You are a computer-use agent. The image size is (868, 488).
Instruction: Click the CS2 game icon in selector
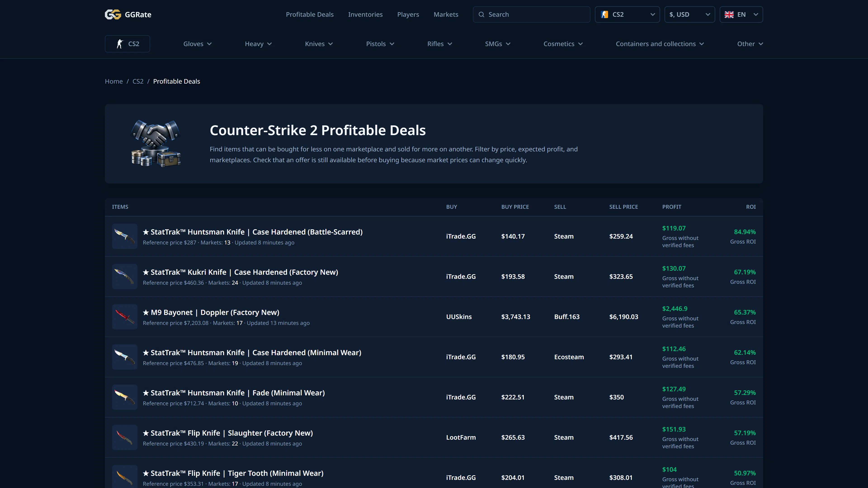pos(604,14)
